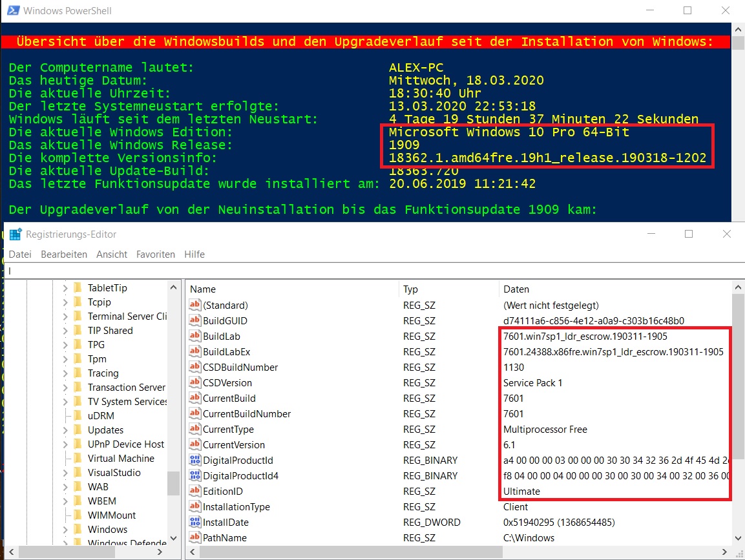Click the CurrentType value icon

pyautogui.click(x=194, y=430)
